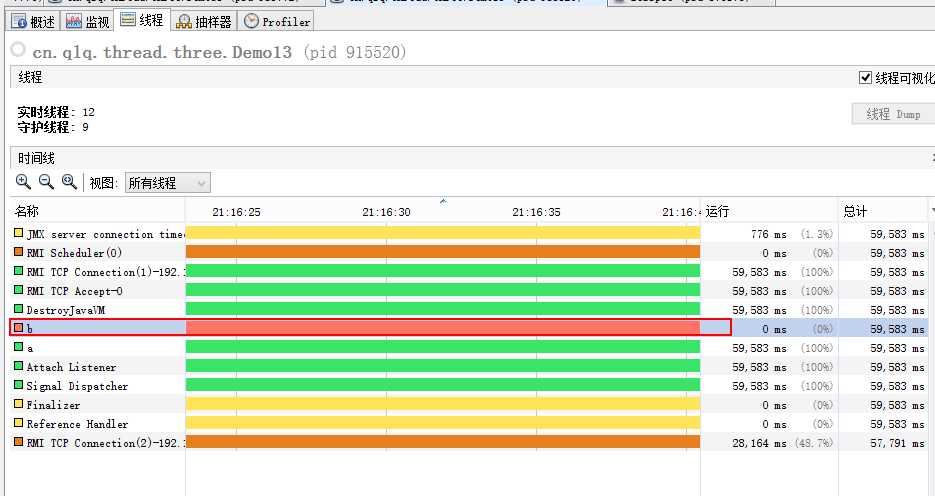Click the yellow icon beside Reference Handler
Viewport: 935px width, 496px height.
point(18,423)
